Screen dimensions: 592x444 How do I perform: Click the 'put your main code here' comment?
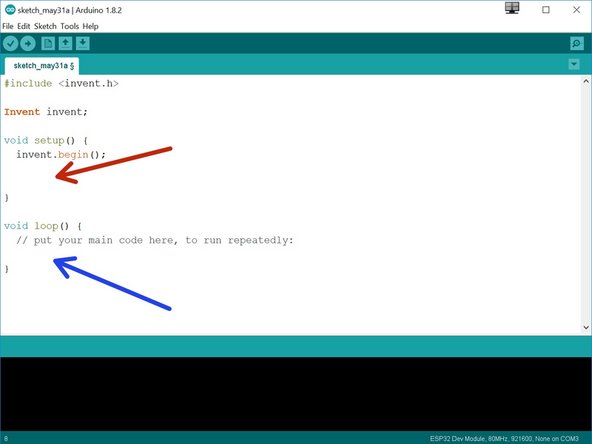(x=154, y=240)
